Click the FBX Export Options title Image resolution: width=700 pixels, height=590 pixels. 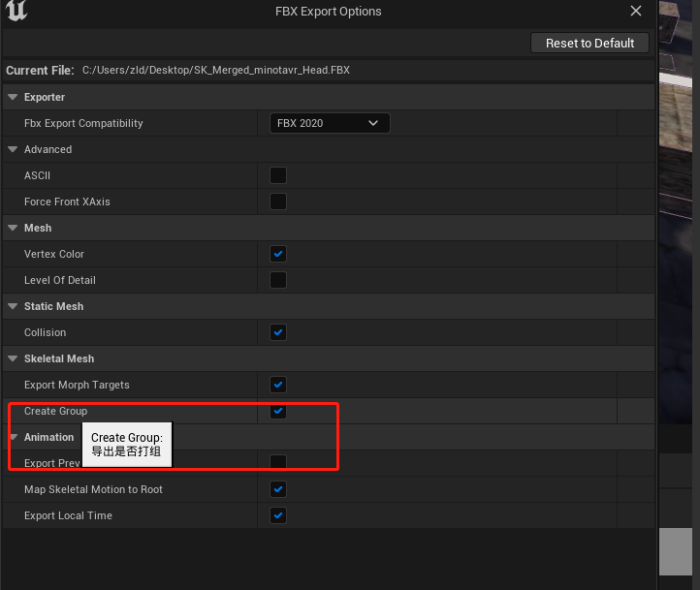[x=328, y=12]
